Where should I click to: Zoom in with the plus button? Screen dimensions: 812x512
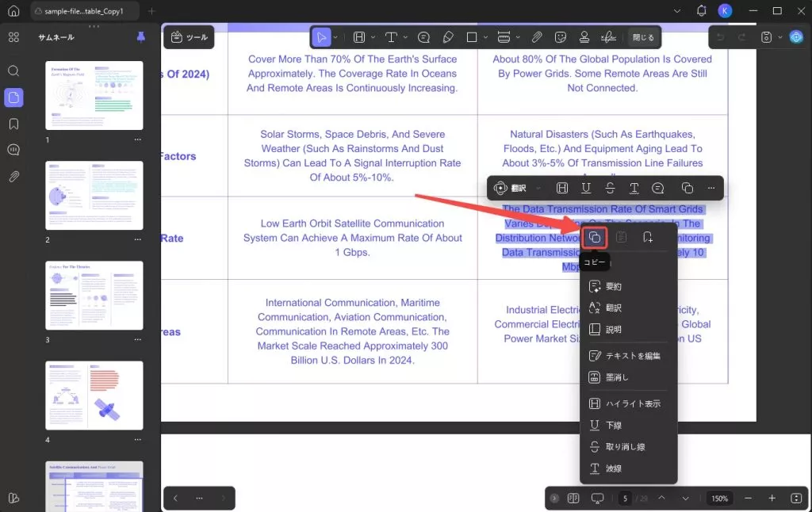coord(772,498)
